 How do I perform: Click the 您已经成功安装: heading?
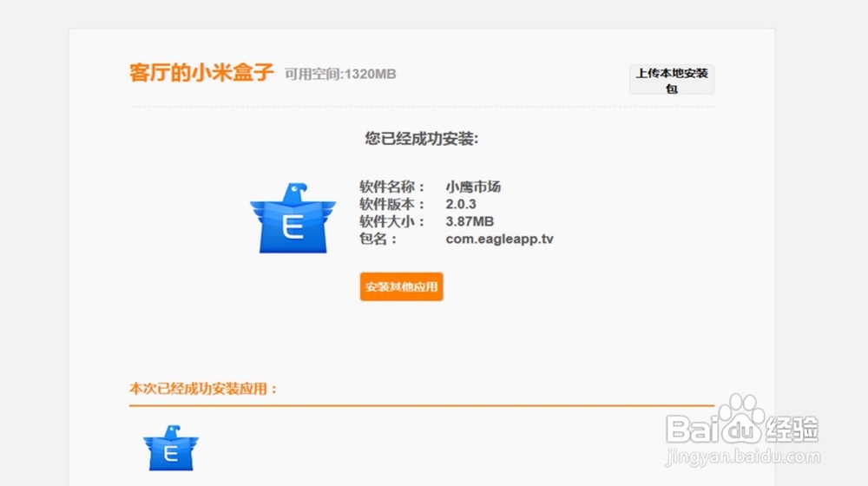[421, 138]
